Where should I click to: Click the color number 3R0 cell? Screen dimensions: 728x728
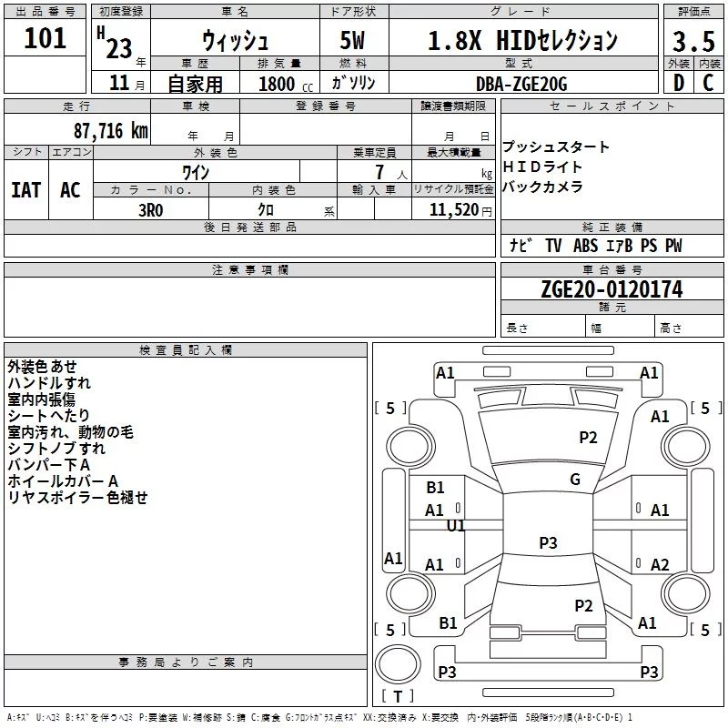tap(151, 209)
